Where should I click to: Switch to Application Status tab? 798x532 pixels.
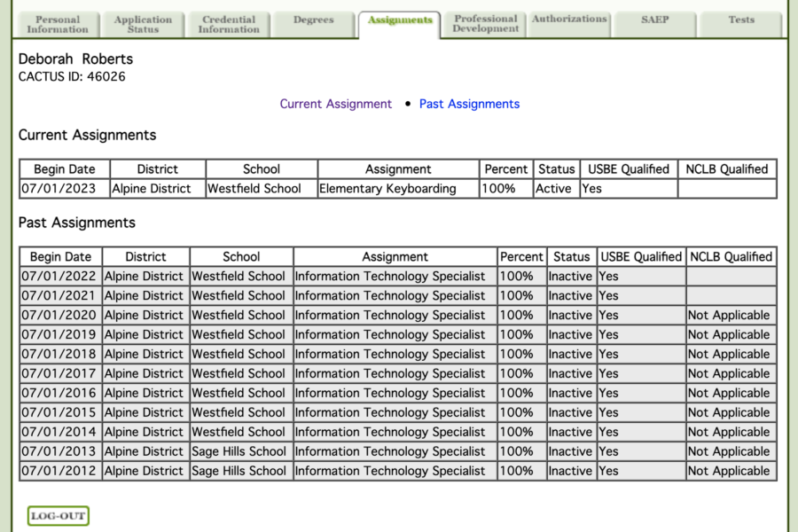143,25
